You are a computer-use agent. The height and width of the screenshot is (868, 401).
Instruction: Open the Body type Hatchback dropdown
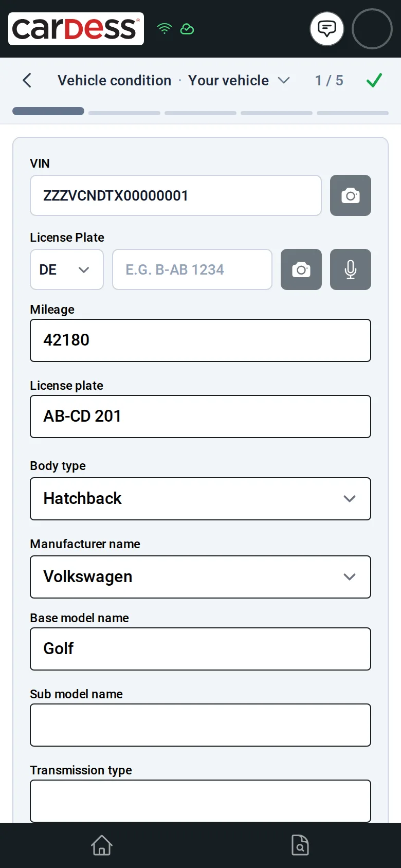tap(200, 499)
